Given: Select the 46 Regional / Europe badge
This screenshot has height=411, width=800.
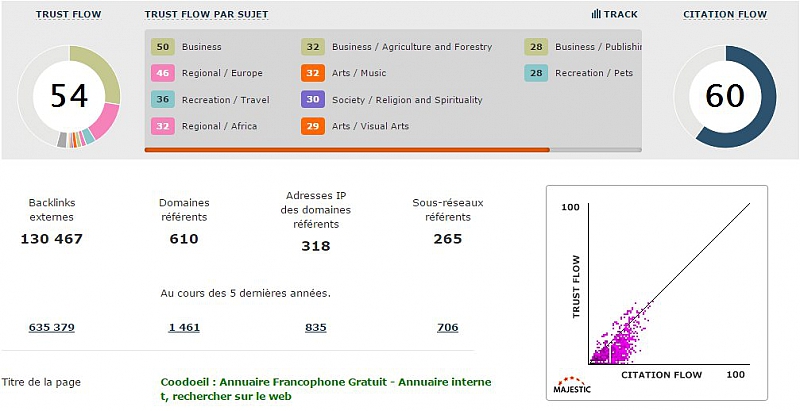Looking at the screenshot, I should coord(163,73).
